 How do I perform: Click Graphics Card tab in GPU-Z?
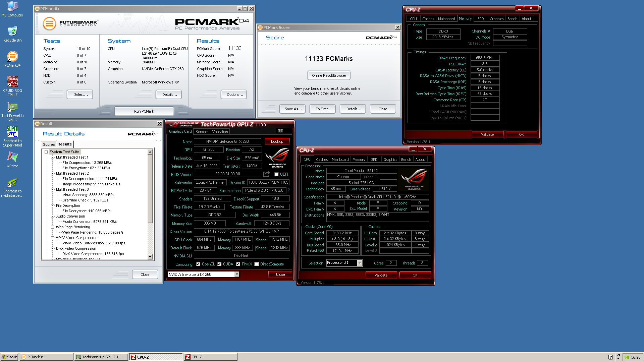180,131
